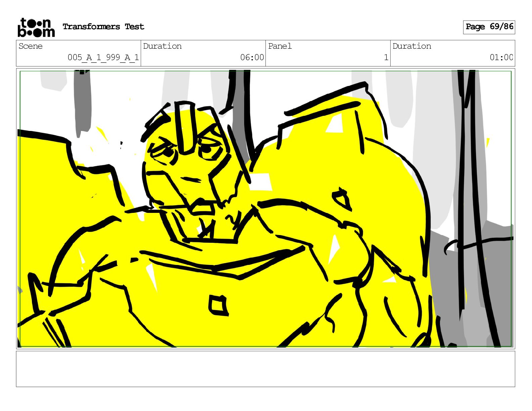The width and height of the screenshot is (532, 411).
Task: Click the storyboard panel drawing thumbnail
Action: 266,209
